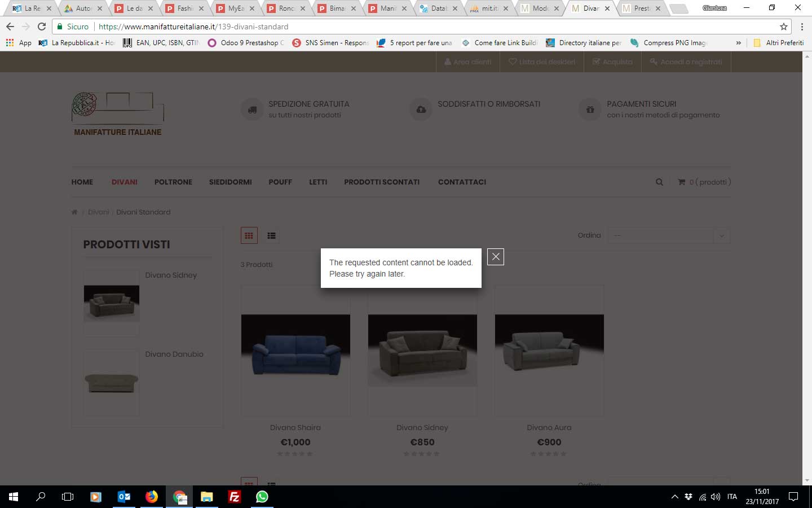
Task: Open the PRODOTTI SCONTATI menu item
Action: click(x=382, y=182)
